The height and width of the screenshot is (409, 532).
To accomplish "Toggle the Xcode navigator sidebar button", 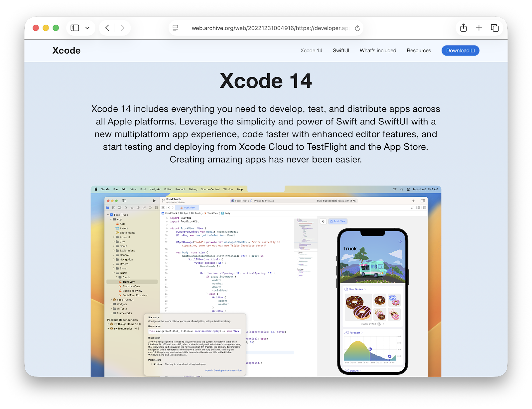I will [x=124, y=201].
